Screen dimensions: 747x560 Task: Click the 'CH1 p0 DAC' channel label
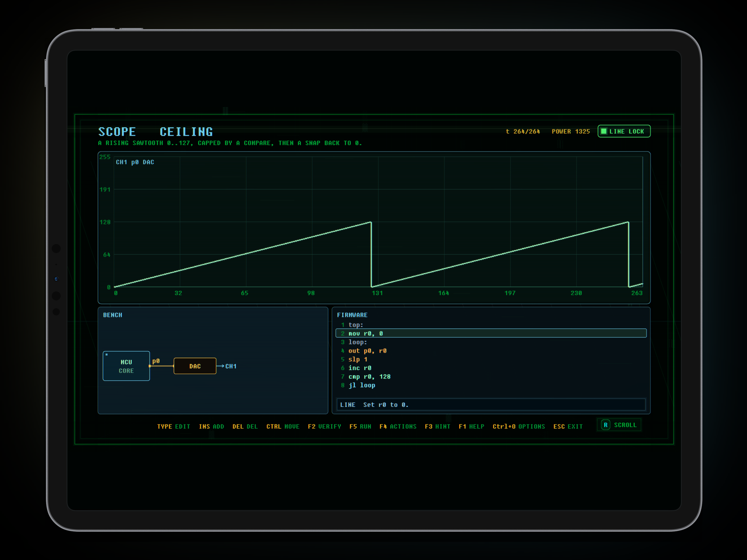pyautogui.click(x=135, y=162)
